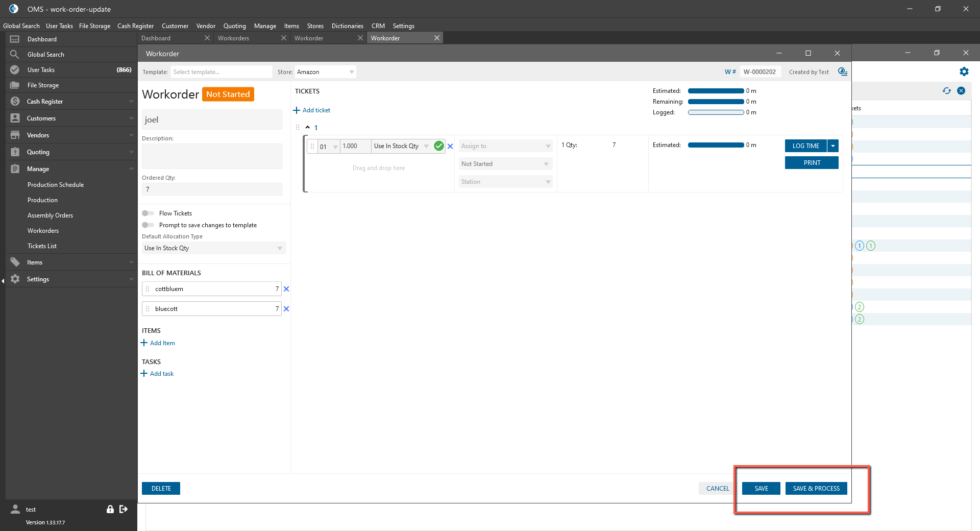This screenshot has height=531, width=980.
Task: Click the test user avatar icon
Action: (x=15, y=510)
